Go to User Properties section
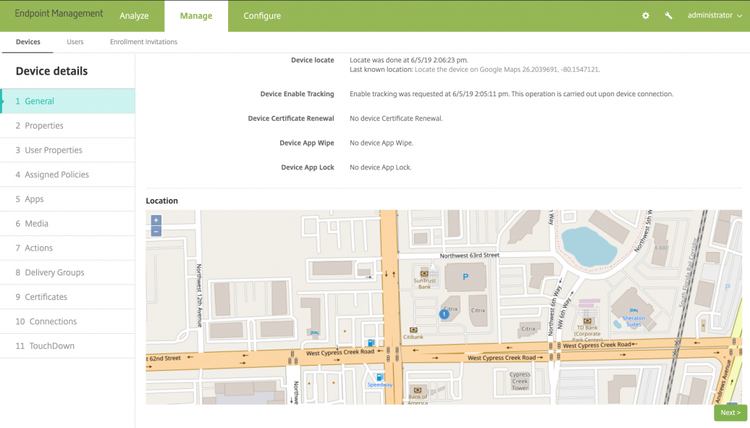Screen dimensions: 750x428 [67, 150]
